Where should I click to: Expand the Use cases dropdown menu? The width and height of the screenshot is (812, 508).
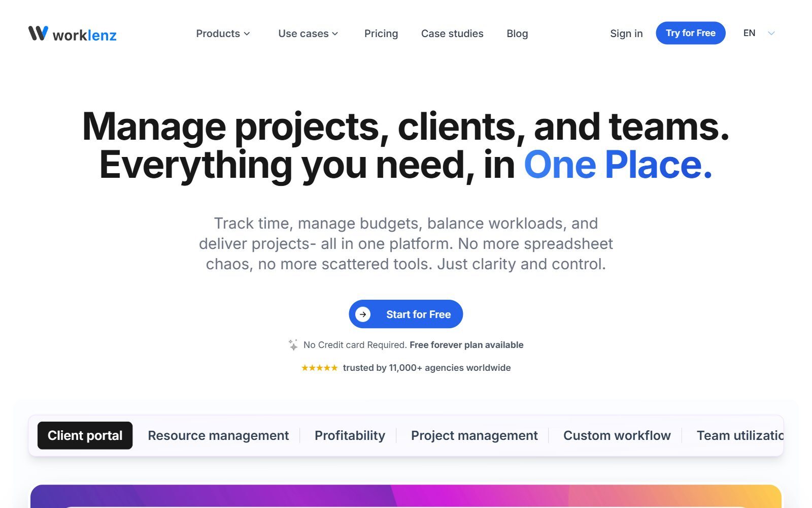(x=308, y=34)
